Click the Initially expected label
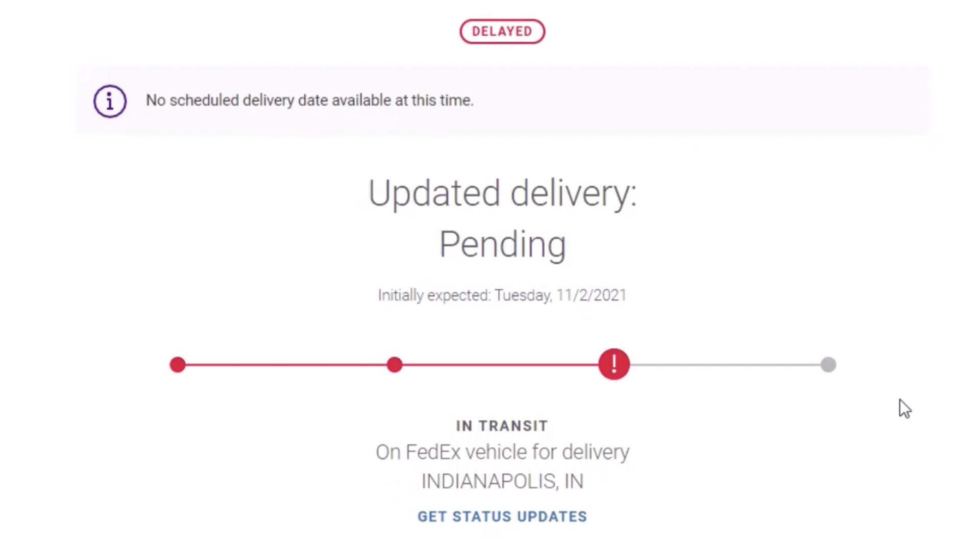Image resolution: width=980 pixels, height=551 pixels. coord(434,295)
